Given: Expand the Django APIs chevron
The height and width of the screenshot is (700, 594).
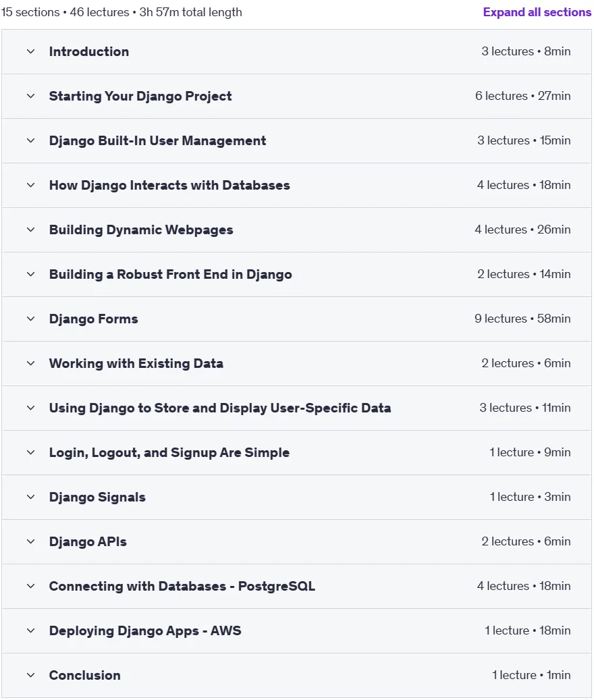Looking at the screenshot, I should [x=31, y=541].
